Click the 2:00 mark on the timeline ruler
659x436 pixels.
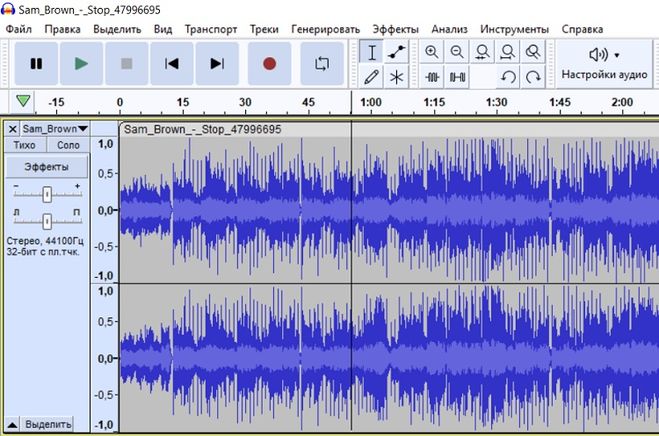(622, 102)
